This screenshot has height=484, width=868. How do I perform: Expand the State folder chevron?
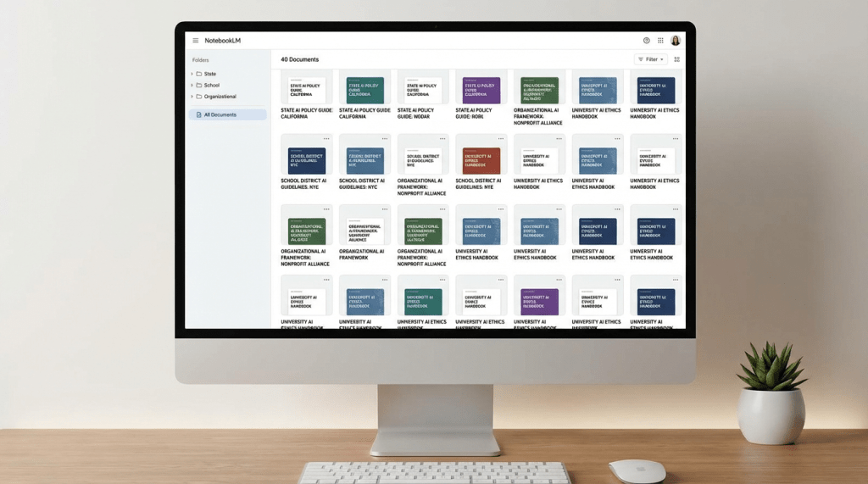click(x=192, y=74)
